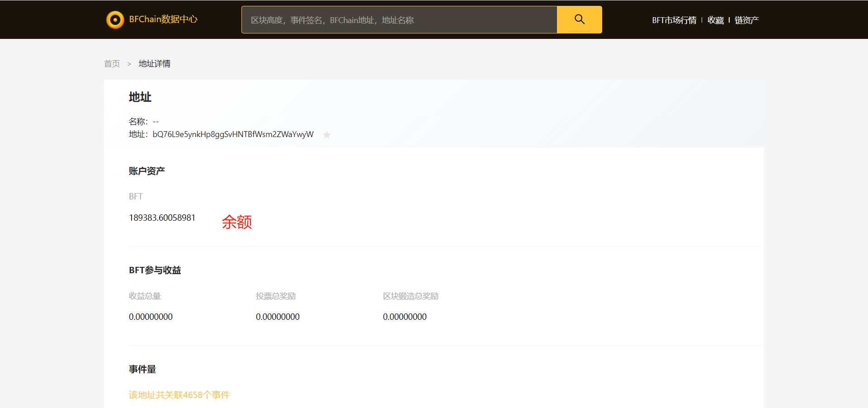Image resolution: width=868 pixels, height=408 pixels.
Task: Select the 0.00000000 value under 收益总量
Action: point(151,317)
